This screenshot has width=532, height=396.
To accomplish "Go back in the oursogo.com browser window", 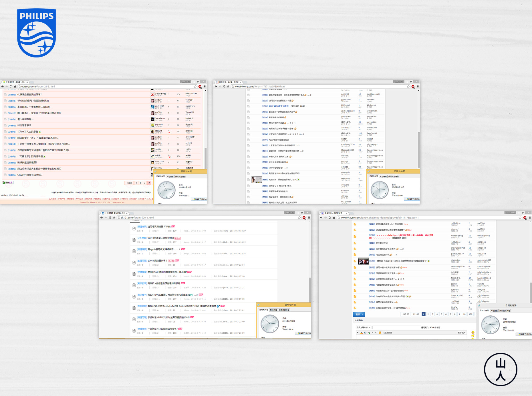I will [3, 86].
